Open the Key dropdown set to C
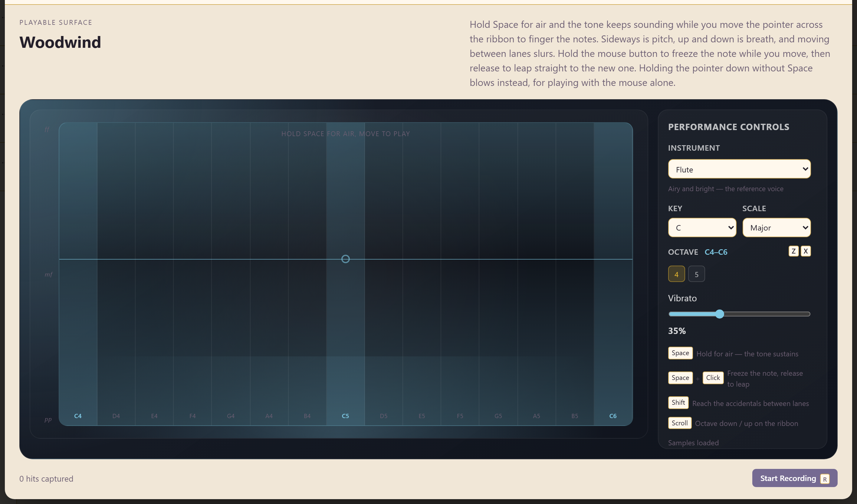This screenshot has width=857, height=504. coord(702,227)
